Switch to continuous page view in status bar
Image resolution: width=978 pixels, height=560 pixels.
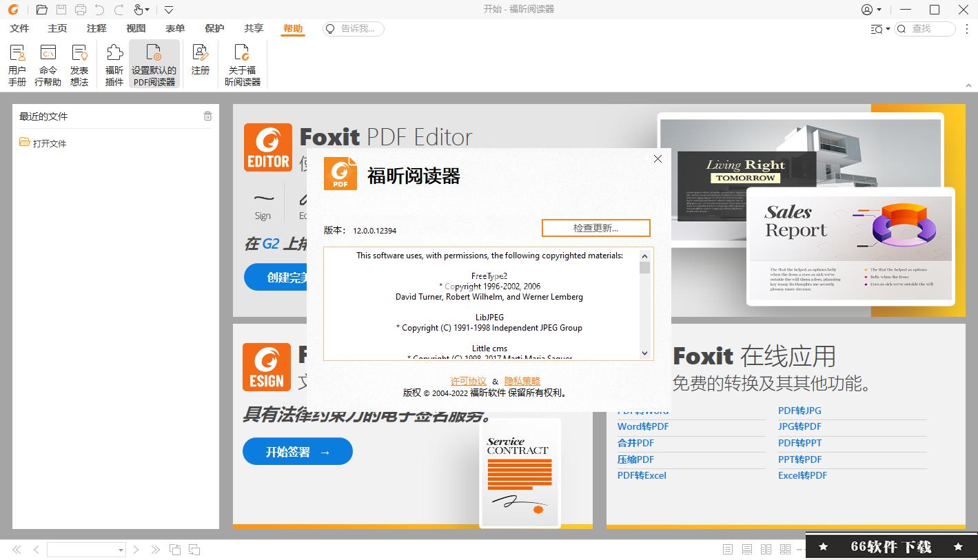tap(747, 549)
